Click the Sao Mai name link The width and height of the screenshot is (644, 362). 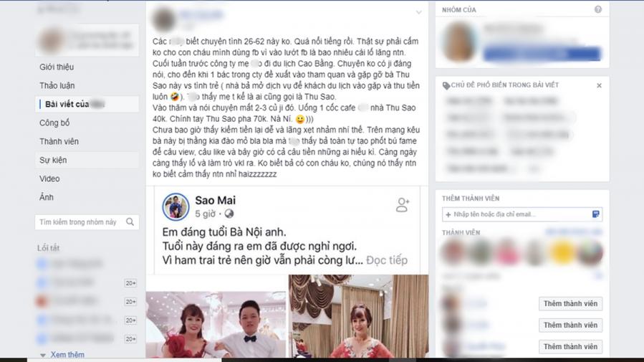tap(215, 200)
